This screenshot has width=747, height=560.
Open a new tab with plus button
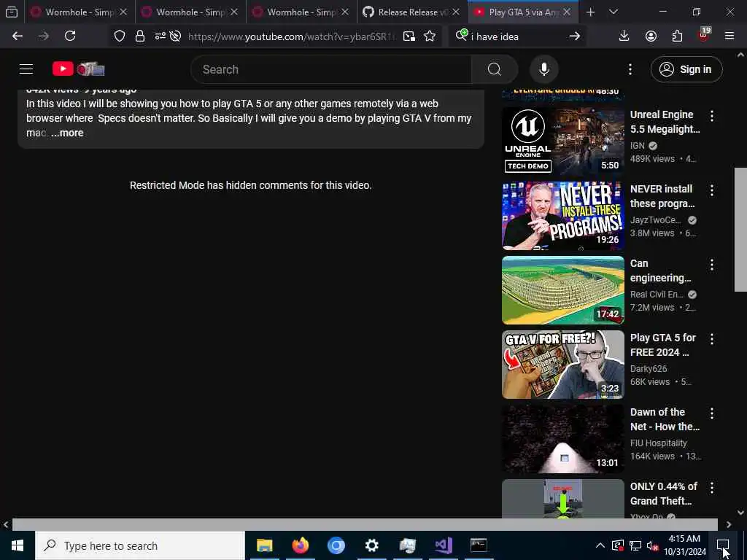point(591,12)
